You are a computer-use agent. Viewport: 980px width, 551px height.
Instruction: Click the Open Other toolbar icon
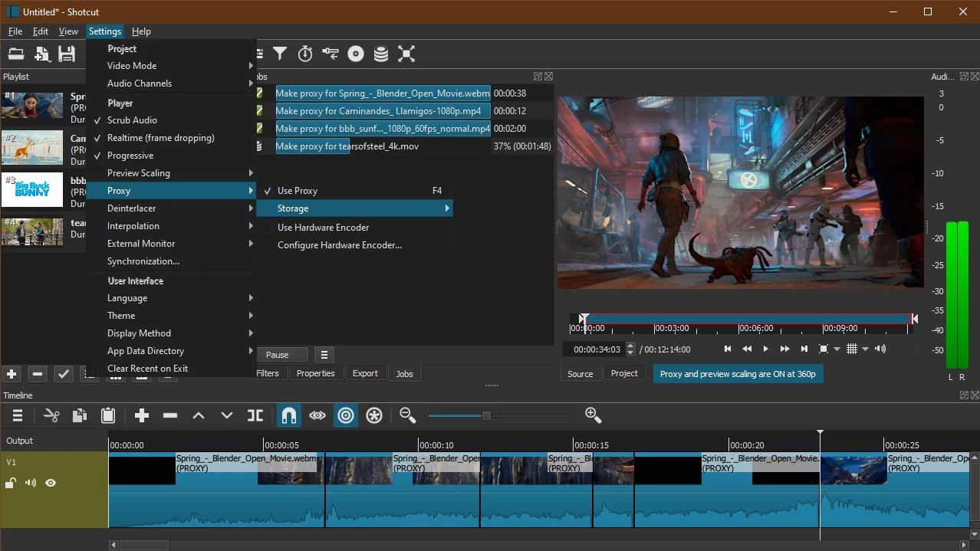coord(41,54)
